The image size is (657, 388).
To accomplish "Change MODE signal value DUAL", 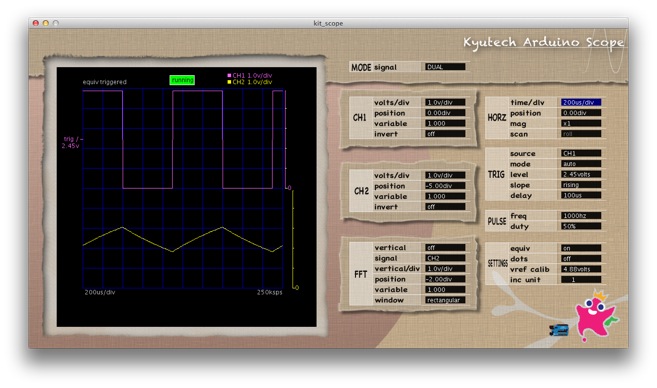I will click(445, 67).
